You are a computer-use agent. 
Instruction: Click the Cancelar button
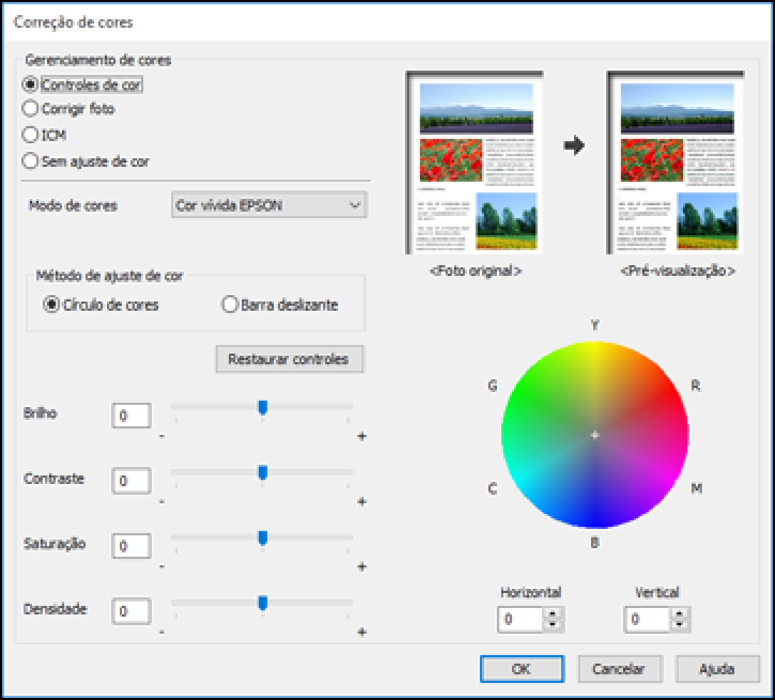pos(620,669)
